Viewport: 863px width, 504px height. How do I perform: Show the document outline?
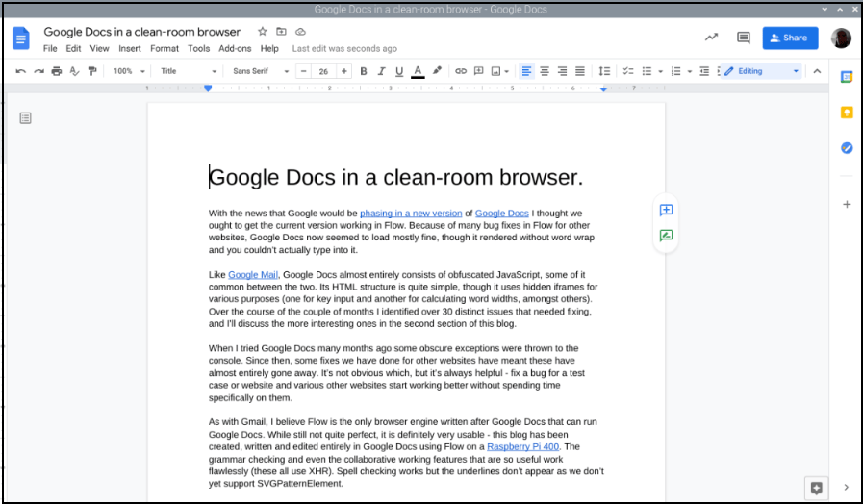click(x=25, y=117)
